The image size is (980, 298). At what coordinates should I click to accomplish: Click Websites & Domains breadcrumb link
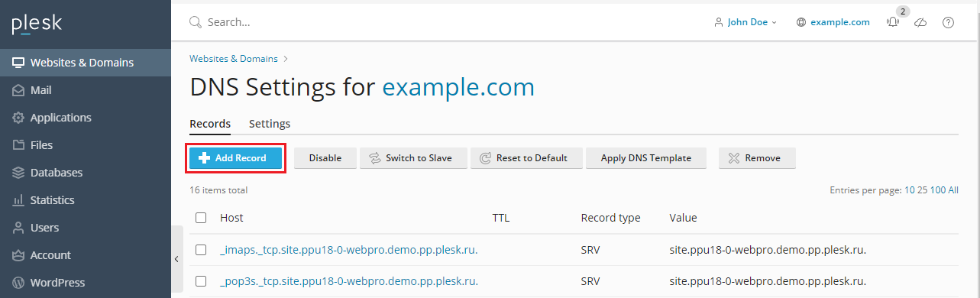pyautogui.click(x=234, y=58)
